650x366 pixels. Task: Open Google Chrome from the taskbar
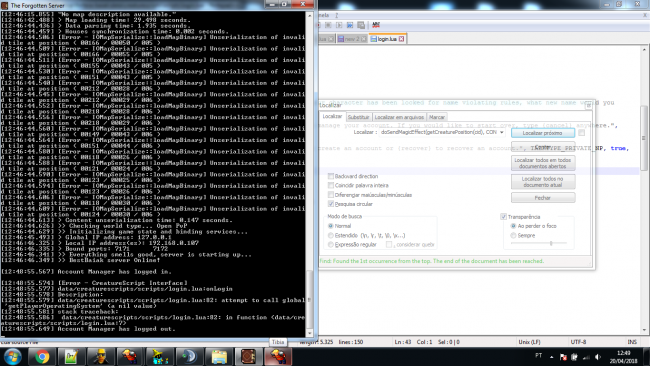(42, 356)
